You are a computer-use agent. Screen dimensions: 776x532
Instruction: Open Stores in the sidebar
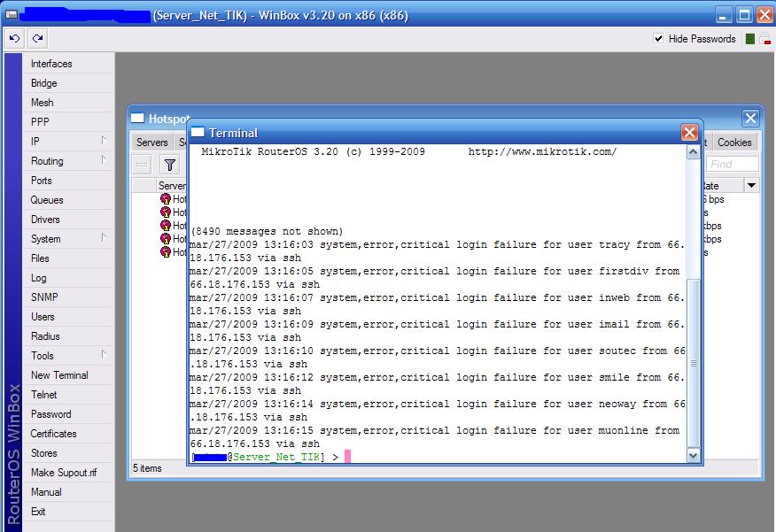[44, 453]
